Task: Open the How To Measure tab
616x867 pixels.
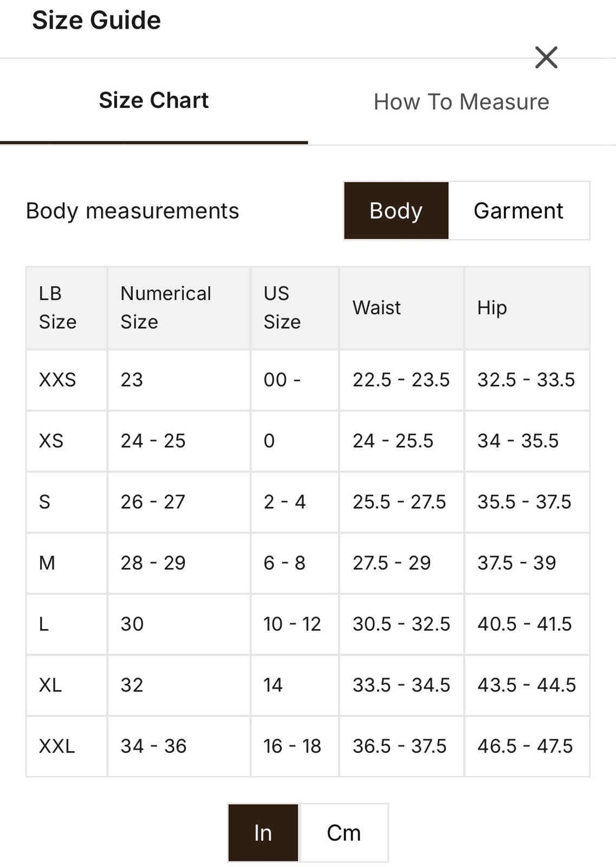Action: [x=462, y=102]
